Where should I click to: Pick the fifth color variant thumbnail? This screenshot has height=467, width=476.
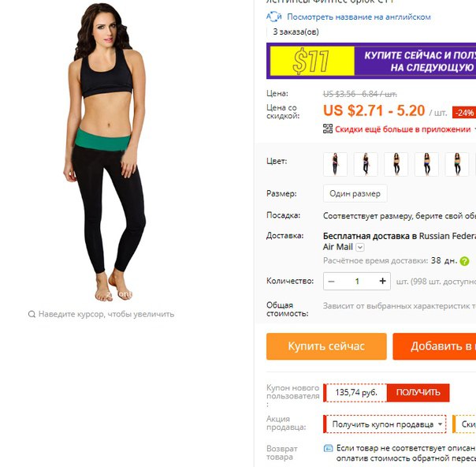[457, 164]
